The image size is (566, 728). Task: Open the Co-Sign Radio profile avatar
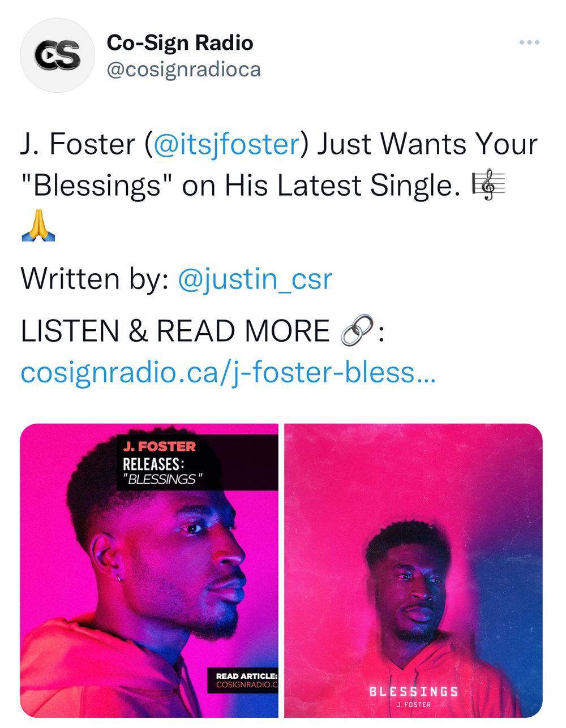point(57,55)
